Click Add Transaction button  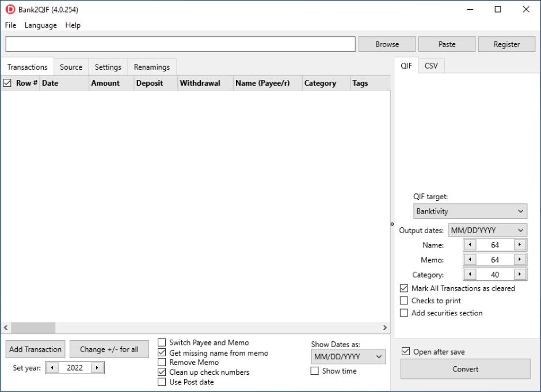tap(35, 349)
